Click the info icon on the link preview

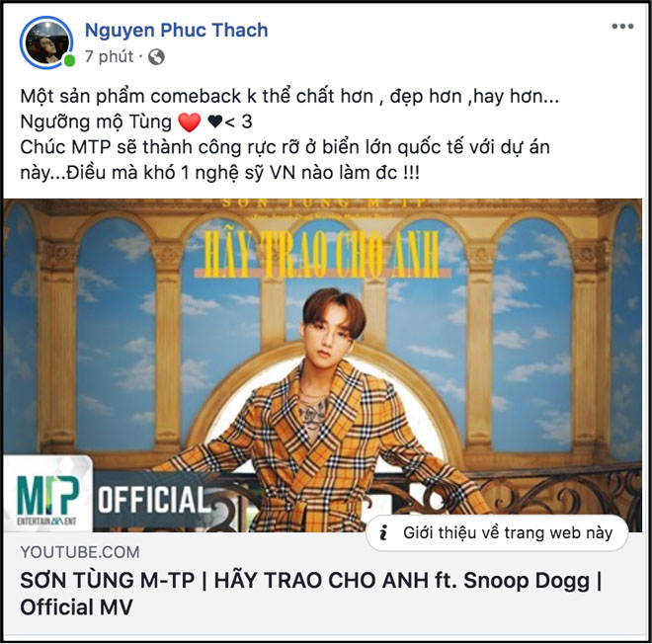[x=383, y=532]
